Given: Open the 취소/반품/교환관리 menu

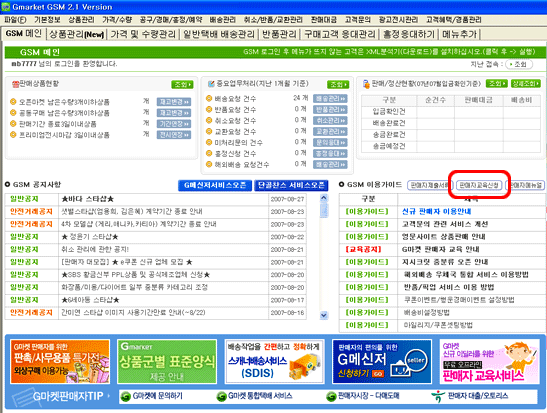Looking at the screenshot, I should [x=273, y=20].
